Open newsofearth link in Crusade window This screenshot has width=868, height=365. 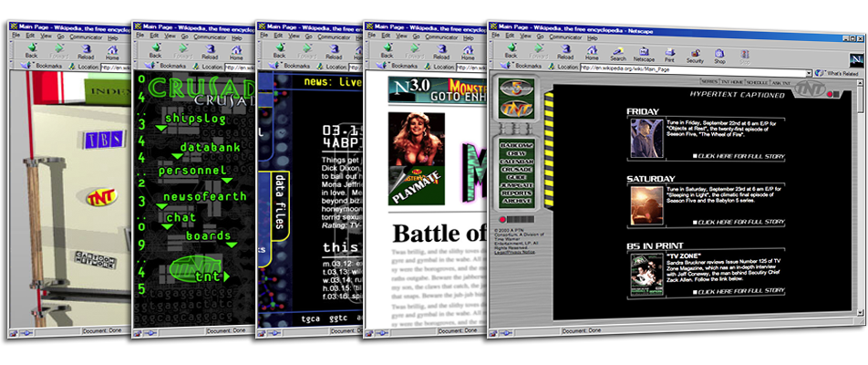[204, 196]
